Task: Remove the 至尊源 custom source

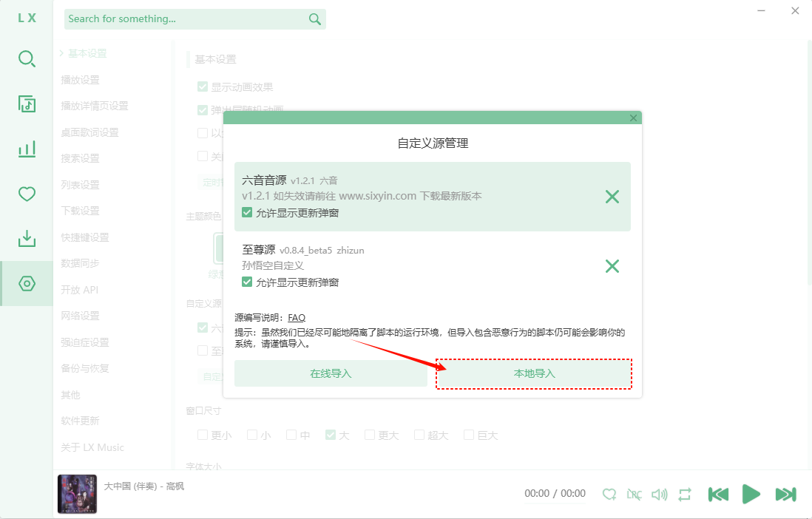Action: point(612,266)
